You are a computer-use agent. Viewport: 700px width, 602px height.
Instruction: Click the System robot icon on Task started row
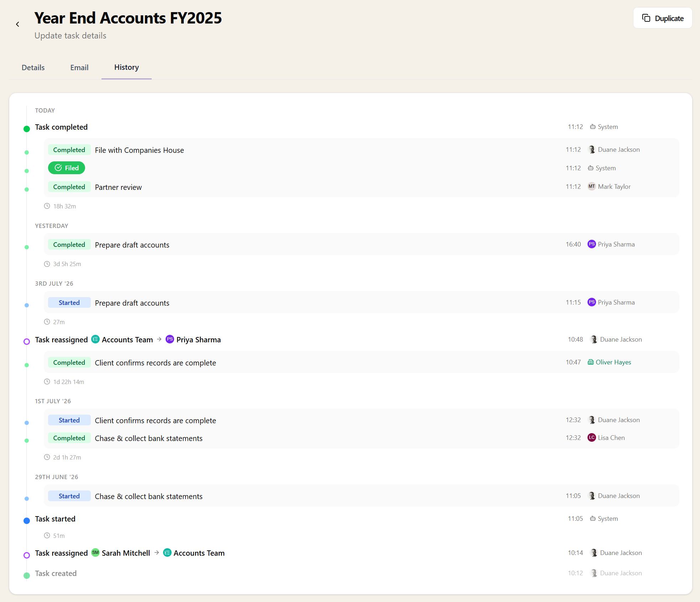point(593,519)
